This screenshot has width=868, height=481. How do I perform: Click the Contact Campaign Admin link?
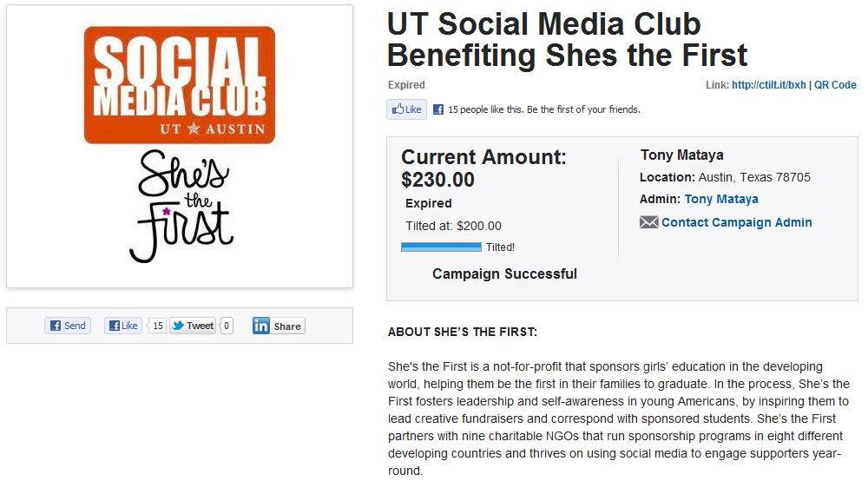[x=736, y=222]
